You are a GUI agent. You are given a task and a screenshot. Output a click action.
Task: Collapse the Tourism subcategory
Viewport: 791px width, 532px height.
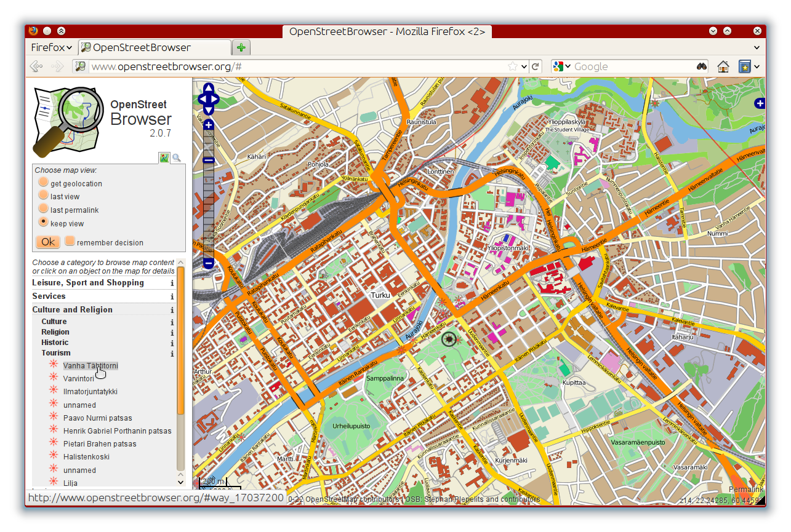[56, 353]
